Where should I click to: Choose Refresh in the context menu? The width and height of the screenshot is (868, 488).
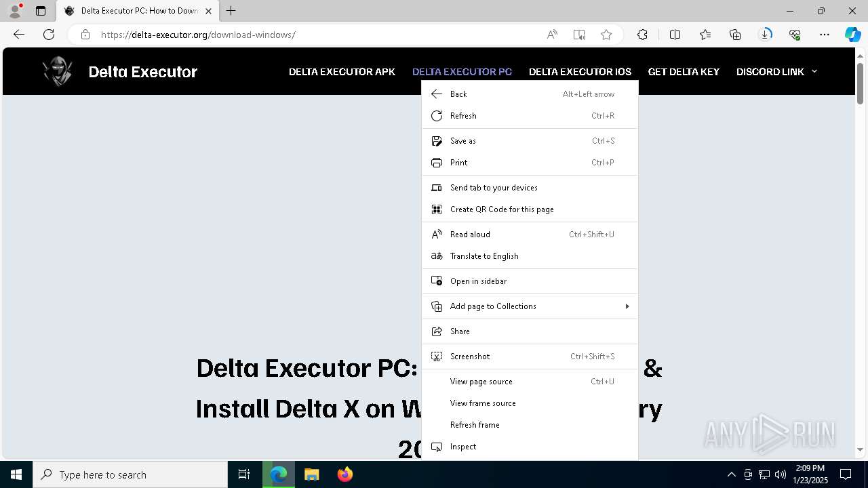tap(530, 116)
